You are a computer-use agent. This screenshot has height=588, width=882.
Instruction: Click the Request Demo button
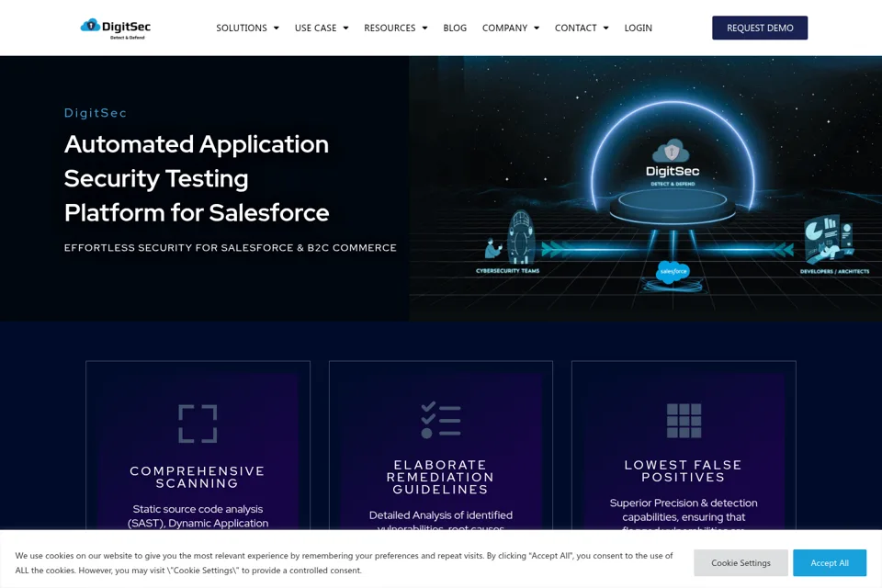pyautogui.click(x=760, y=28)
